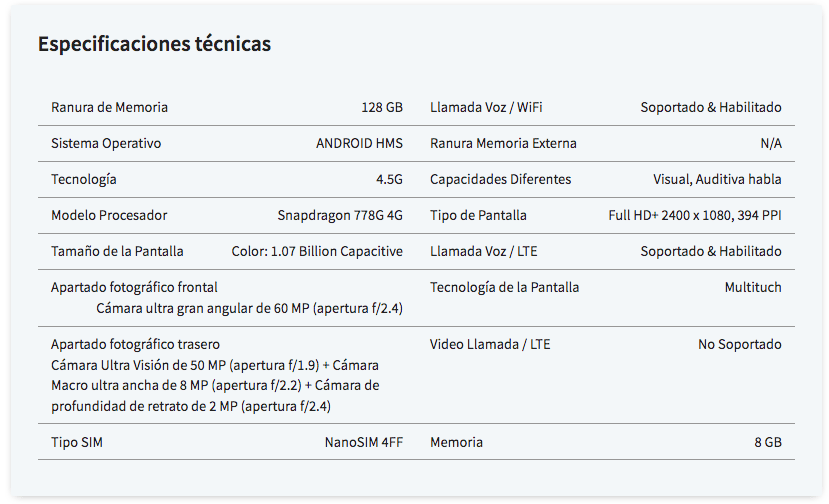829x504 pixels.
Task: Click the Visual, Auditiva habla value
Action: tap(717, 179)
